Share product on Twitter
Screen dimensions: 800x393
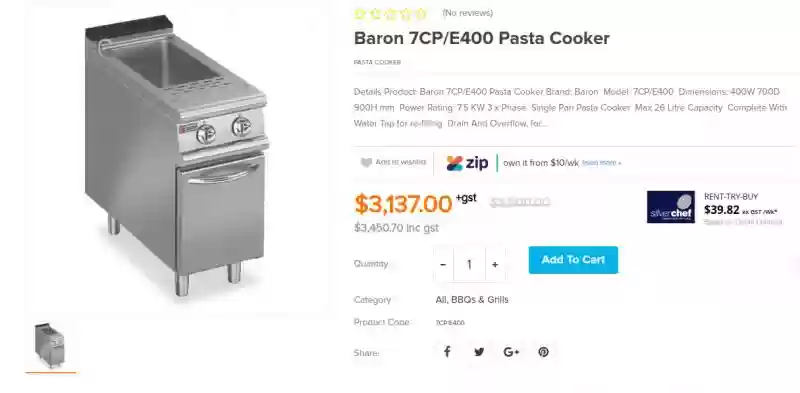pos(479,352)
